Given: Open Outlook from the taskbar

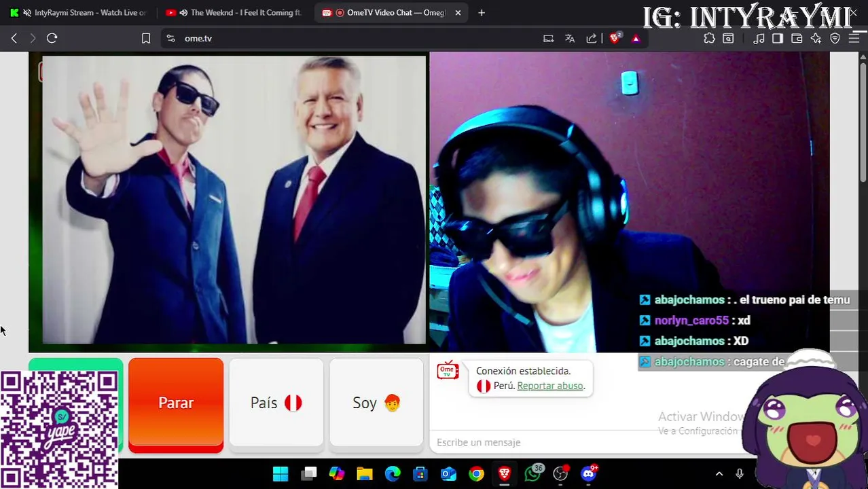Looking at the screenshot, I should [x=448, y=474].
